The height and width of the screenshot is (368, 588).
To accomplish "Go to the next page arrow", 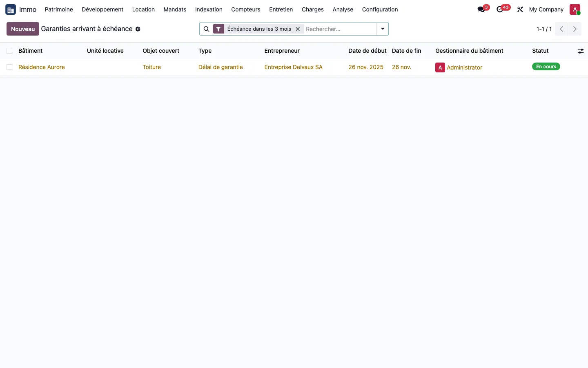I will tap(575, 29).
